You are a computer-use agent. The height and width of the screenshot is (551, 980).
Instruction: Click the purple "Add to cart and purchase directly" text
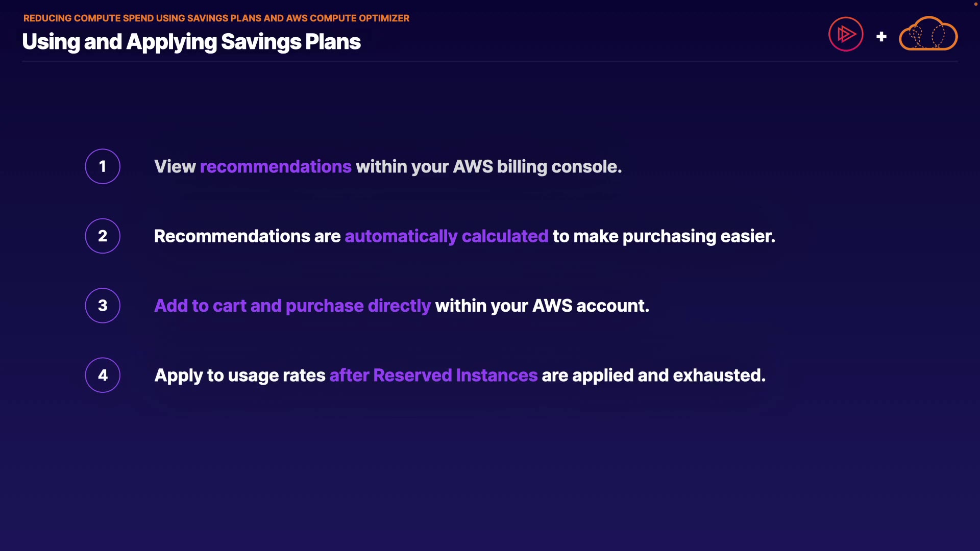pyautogui.click(x=292, y=306)
